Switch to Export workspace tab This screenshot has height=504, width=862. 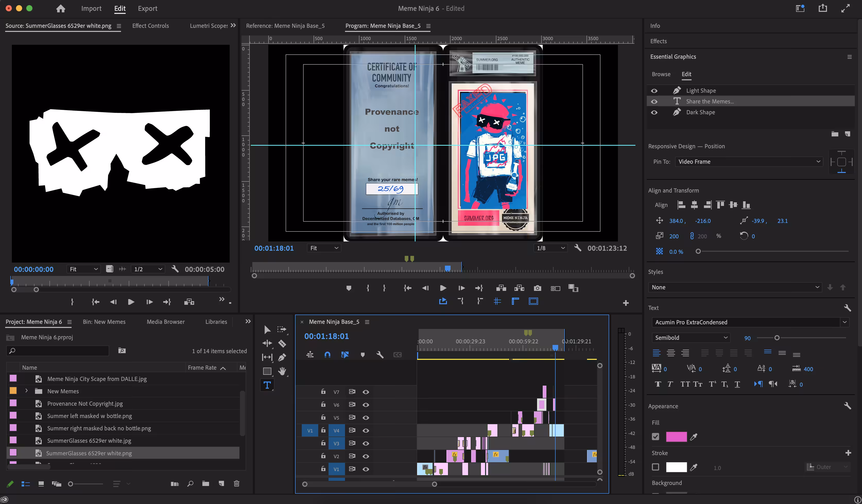point(148,8)
